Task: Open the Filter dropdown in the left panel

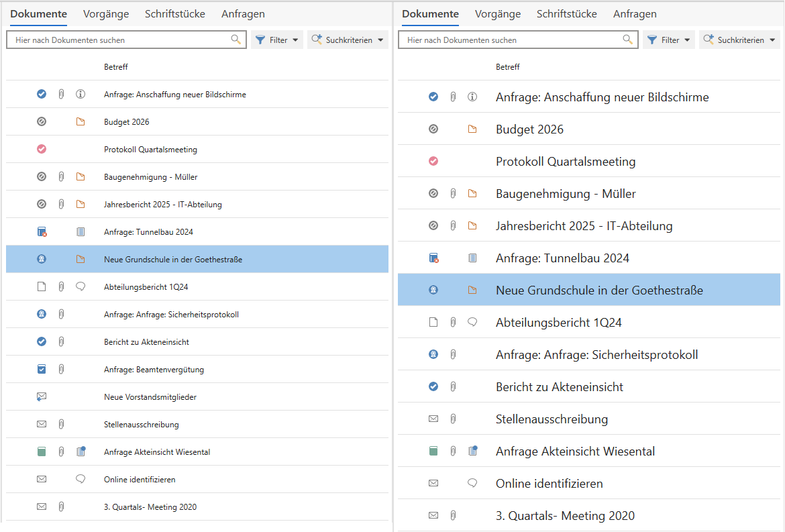Action: pyautogui.click(x=277, y=40)
